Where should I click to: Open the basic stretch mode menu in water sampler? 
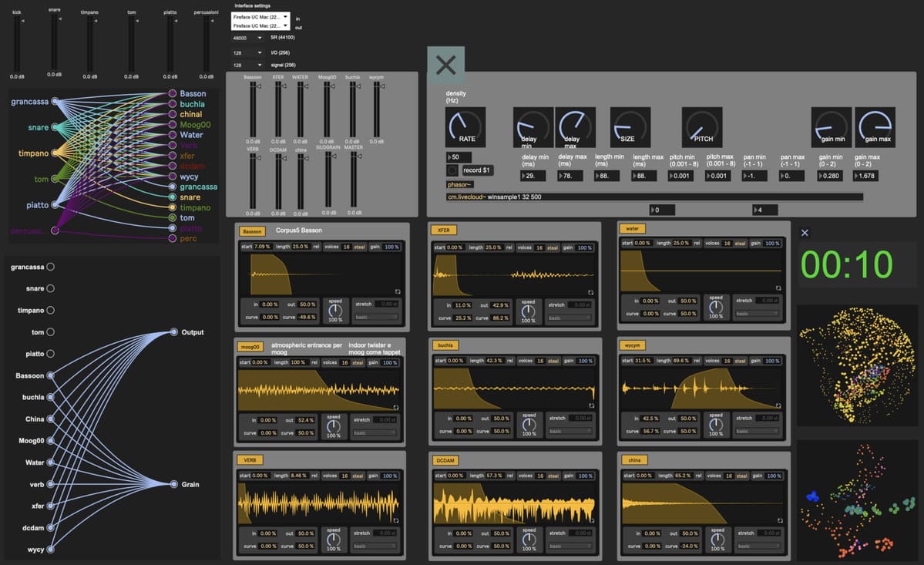click(x=758, y=314)
